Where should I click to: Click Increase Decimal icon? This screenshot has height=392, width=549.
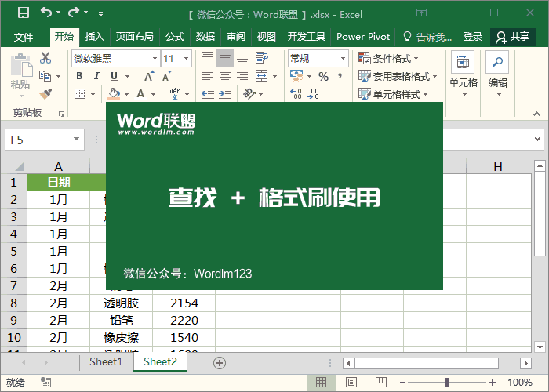click(296, 94)
